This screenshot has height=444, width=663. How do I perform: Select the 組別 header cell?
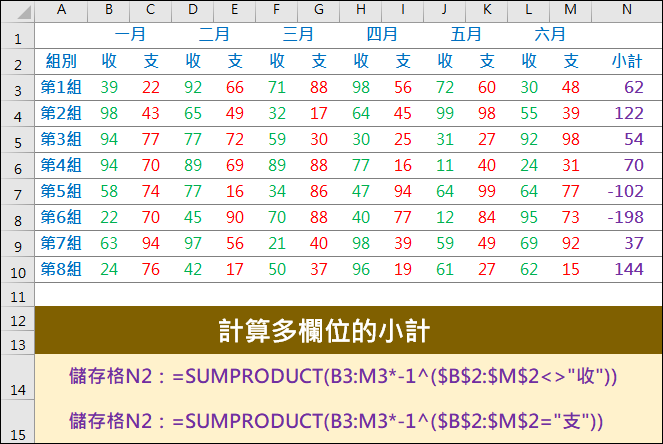pos(61,62)
